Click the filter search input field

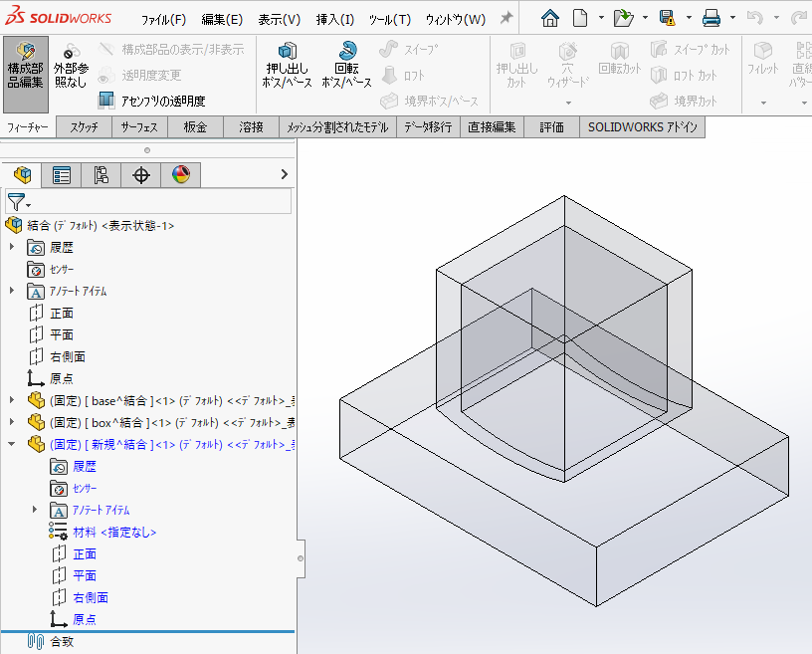(148, 201)
